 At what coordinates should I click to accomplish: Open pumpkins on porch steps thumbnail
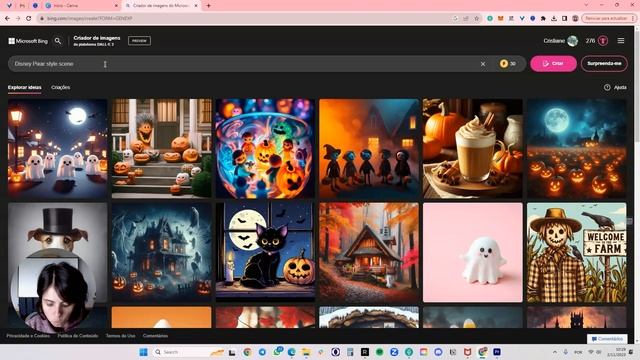(x=162, y=149)
